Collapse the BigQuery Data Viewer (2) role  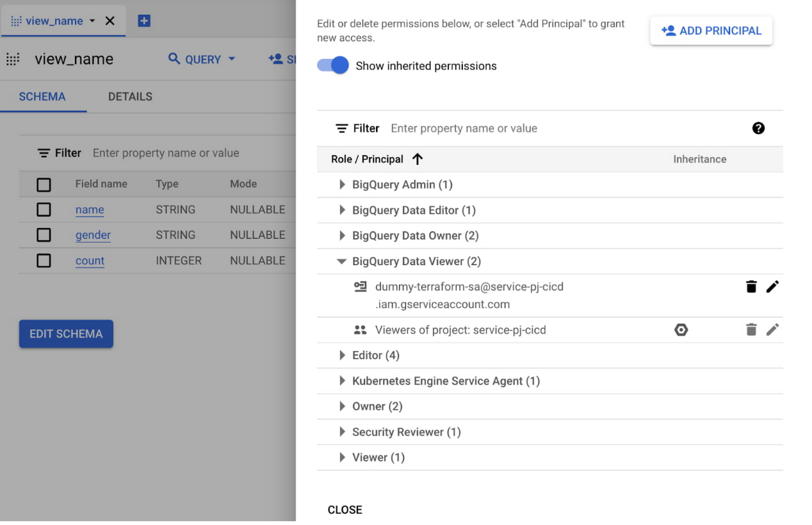pos(342,262)
